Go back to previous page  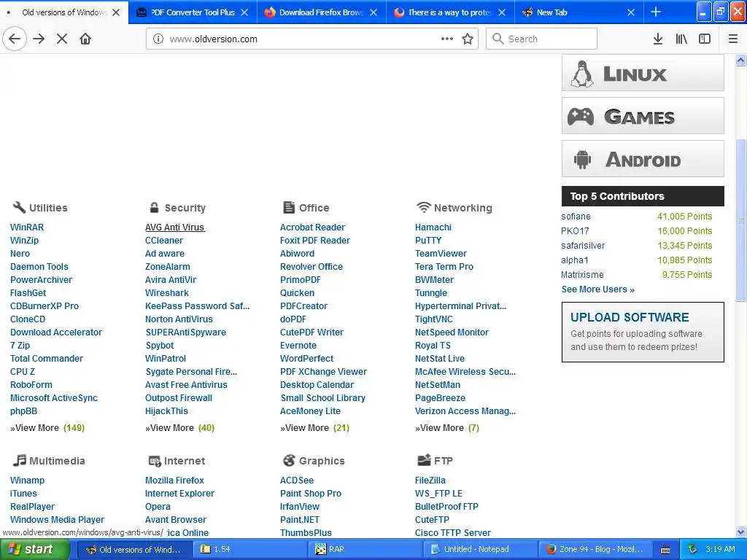click(15, 39)
